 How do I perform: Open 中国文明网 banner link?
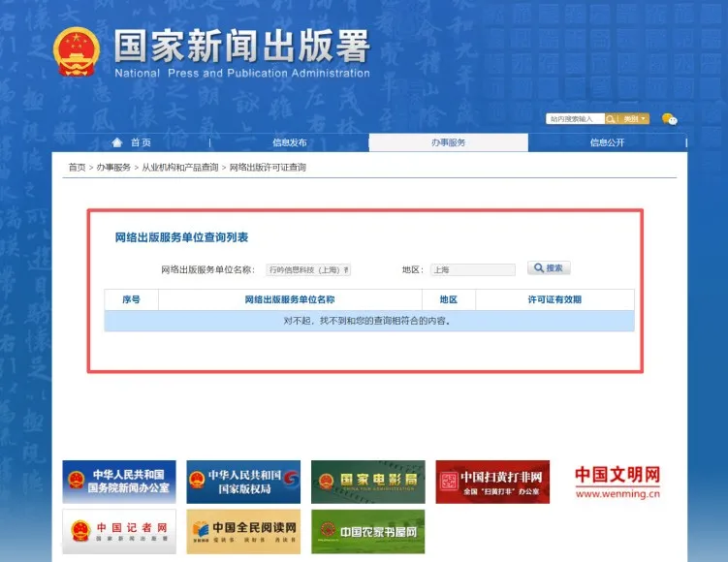pyautogui.click(x=617, y=483)
